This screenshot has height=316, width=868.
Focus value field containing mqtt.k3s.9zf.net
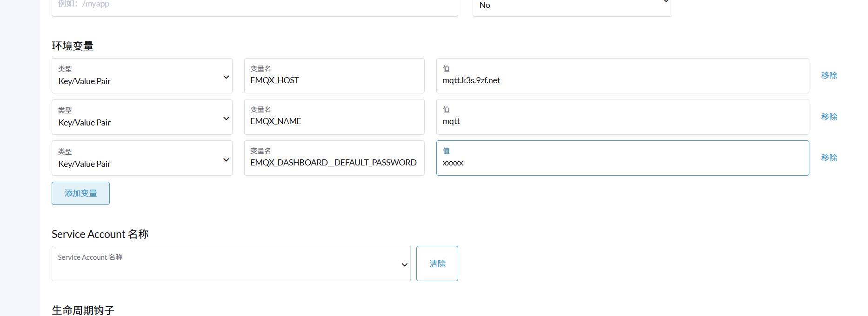coord(623,76)
